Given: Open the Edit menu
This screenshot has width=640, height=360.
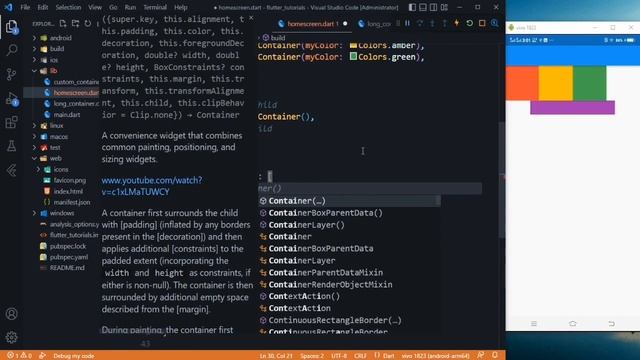Looking at the screenshot, I should tap(42, 7).
